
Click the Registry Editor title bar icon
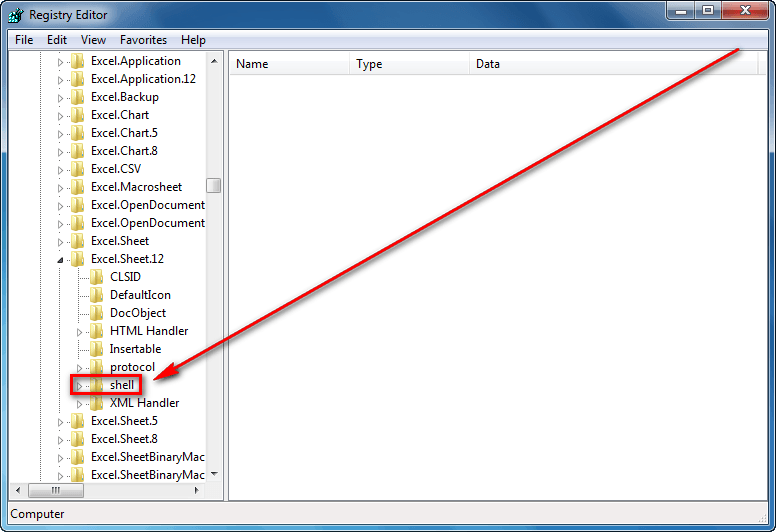click(x=16, y=15)
